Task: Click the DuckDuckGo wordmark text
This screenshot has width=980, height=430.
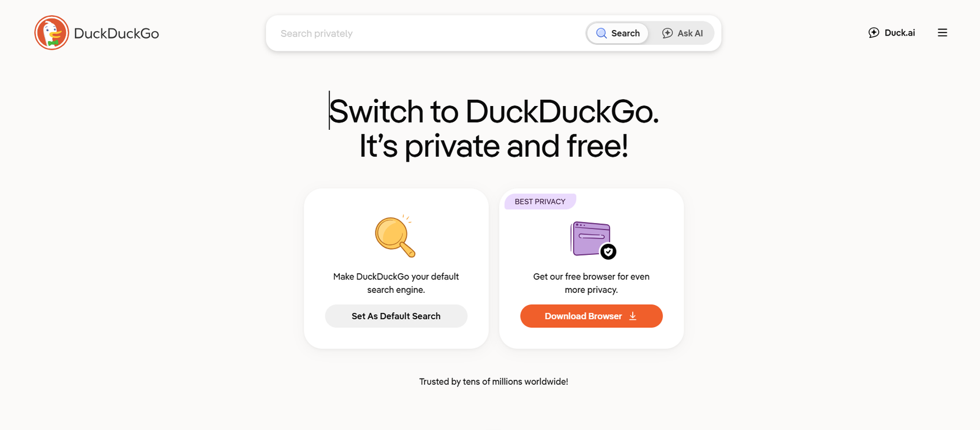Action: [x=116, y=34]
